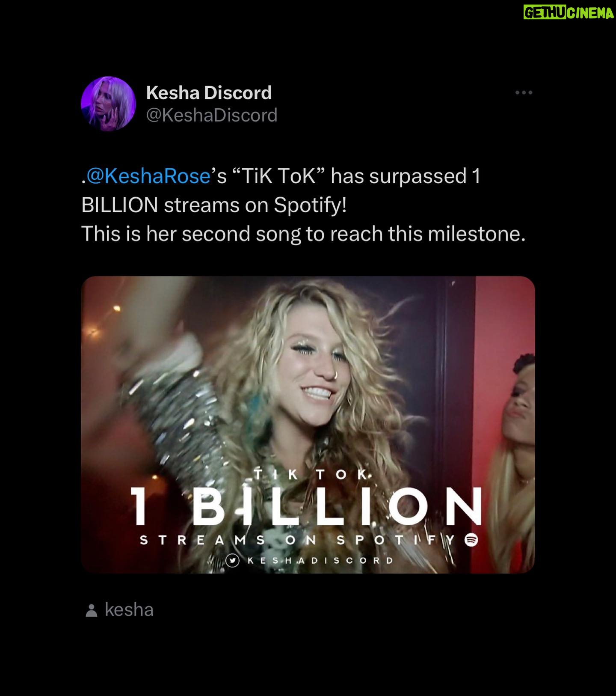
Task: Click the TIK TOK title in the image
Action: coord(311,474)
